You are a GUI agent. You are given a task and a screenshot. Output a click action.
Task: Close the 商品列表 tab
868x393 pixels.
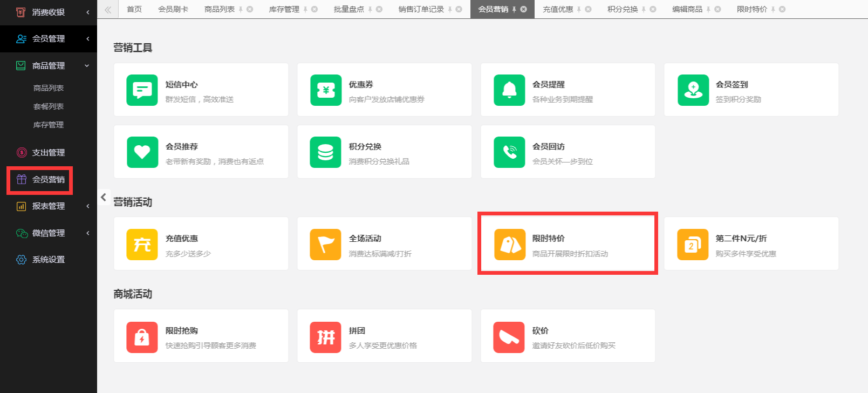[250, 9]
